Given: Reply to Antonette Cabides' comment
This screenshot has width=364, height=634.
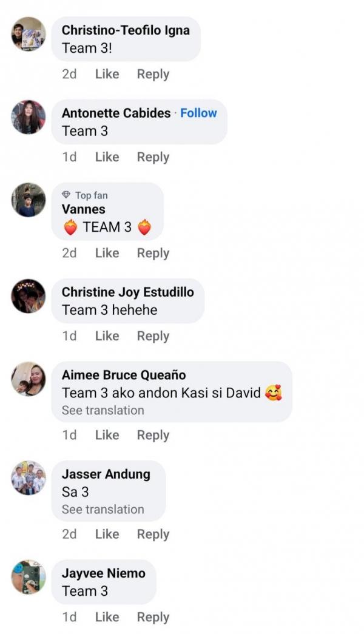Looking at the screenshot, I should tap(153, 157).
